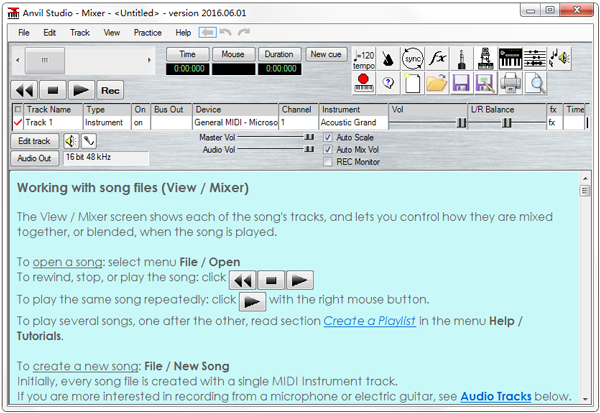Click the wrench icon beside Edit track
This screenshot has height=413, width=600.
click(x=88, y=141)
